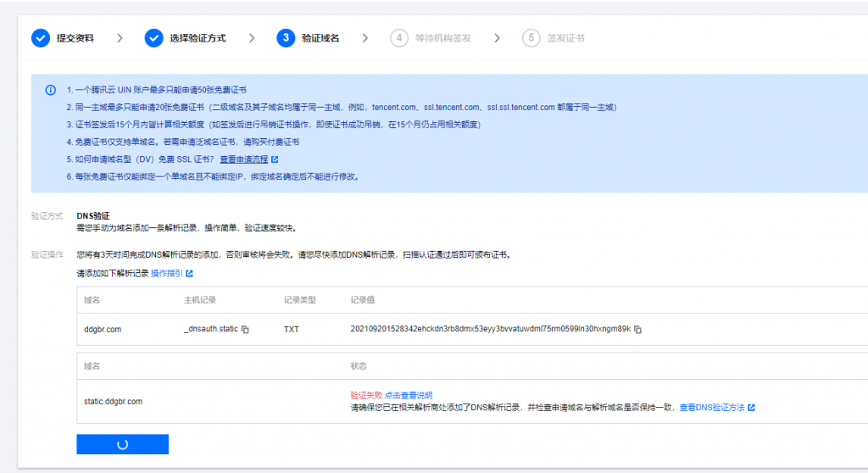Select the TXT record type cell
868x473 pixels.
292,330
